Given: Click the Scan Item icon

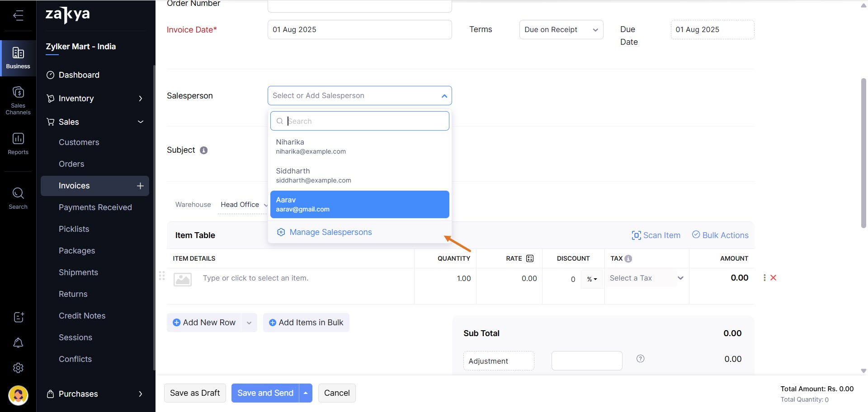Looking at the screenshot, I should 636,235.
